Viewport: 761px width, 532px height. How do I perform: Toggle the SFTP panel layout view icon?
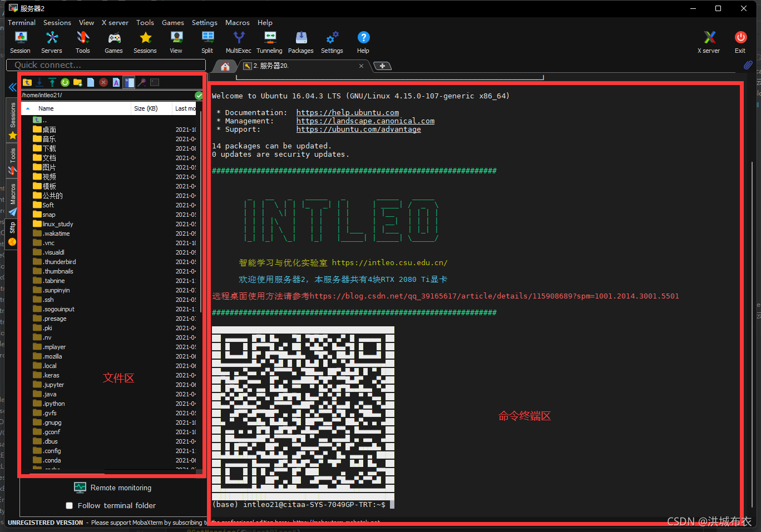(129, 82)
